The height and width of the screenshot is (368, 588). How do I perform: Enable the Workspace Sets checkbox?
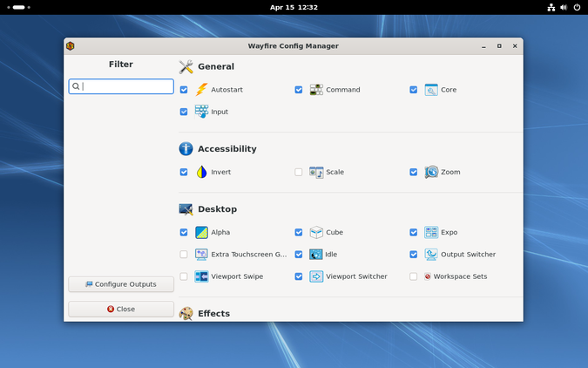pyautogui.click(x=413, y=276)
